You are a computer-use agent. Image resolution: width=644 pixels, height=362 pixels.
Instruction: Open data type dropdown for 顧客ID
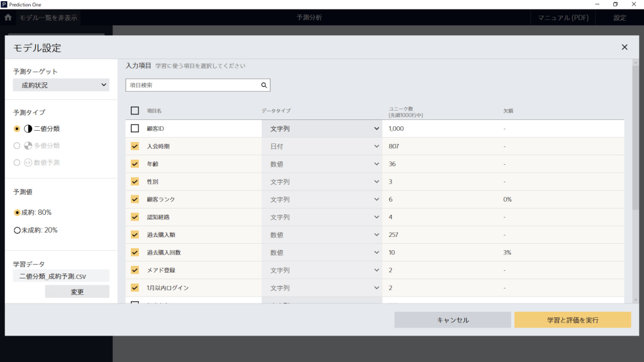pos(322,128)
